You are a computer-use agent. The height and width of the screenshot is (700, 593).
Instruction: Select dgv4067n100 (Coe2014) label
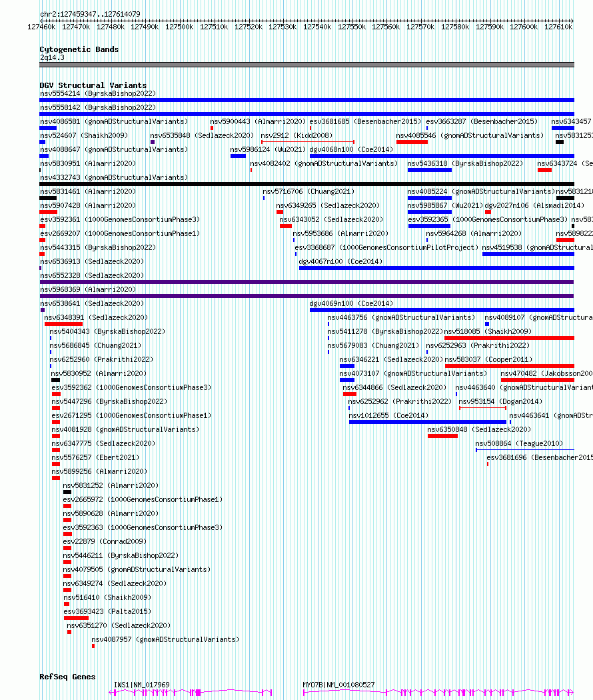click(340, 261)
